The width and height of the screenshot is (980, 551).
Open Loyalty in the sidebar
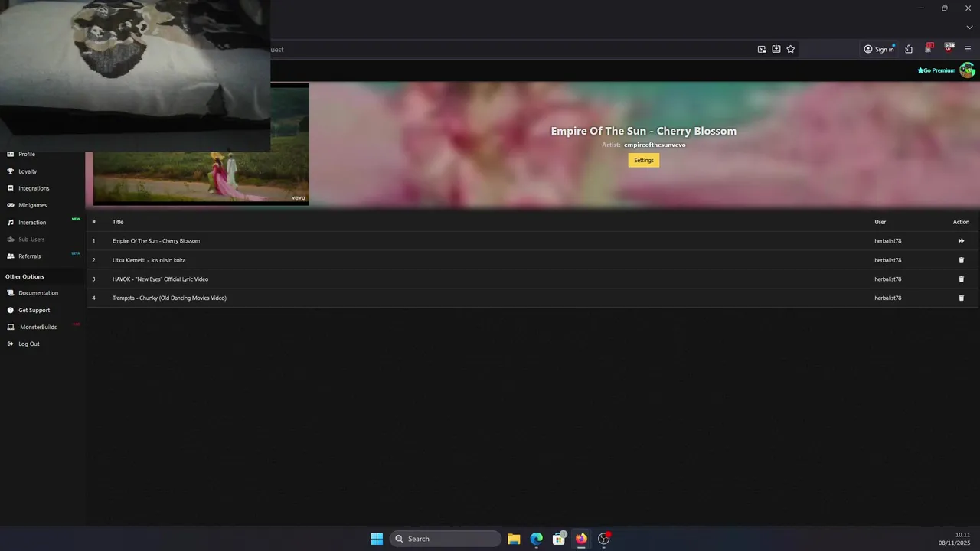[x=28, y=171]
